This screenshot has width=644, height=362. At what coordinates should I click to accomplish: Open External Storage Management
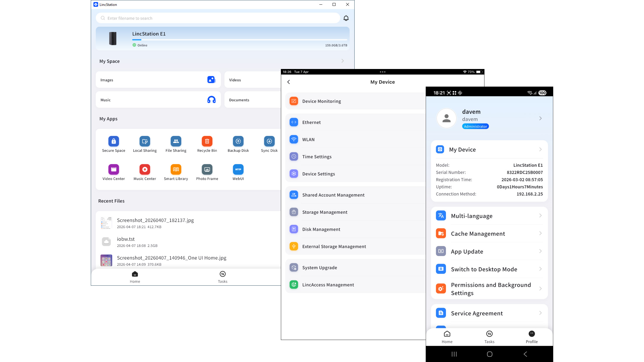[x=355, y=246]
